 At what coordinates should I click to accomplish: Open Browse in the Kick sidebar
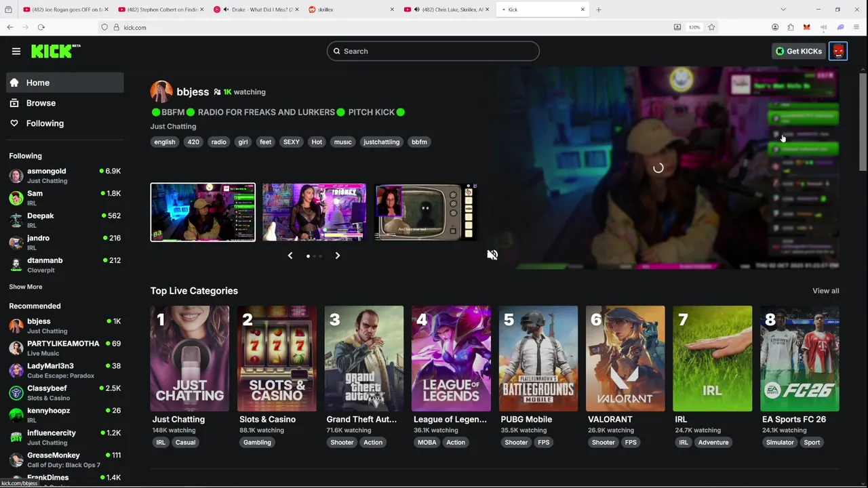(x=65, y=103)
